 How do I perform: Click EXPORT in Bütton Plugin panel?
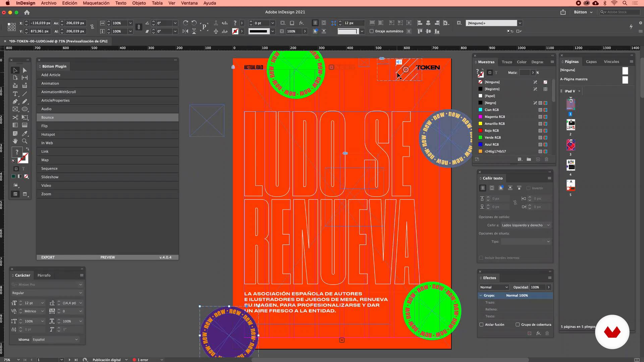pyautogui.click(x=48, y=257)
